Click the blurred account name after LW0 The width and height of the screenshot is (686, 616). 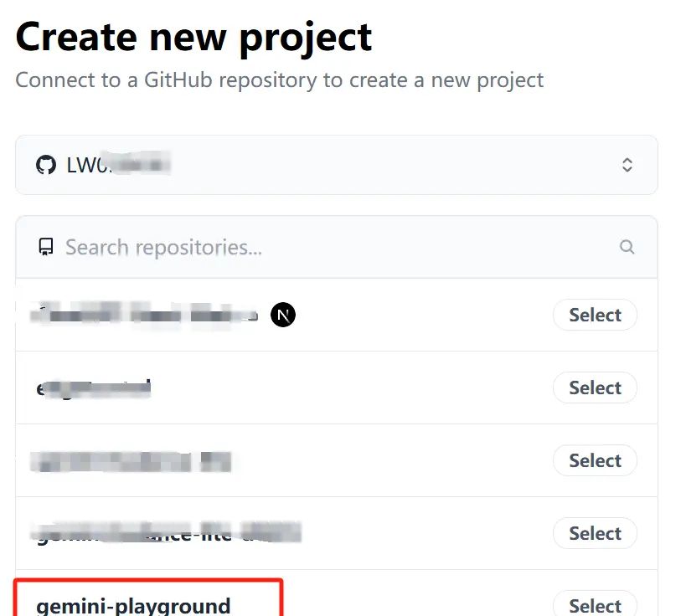coord(138,165)
